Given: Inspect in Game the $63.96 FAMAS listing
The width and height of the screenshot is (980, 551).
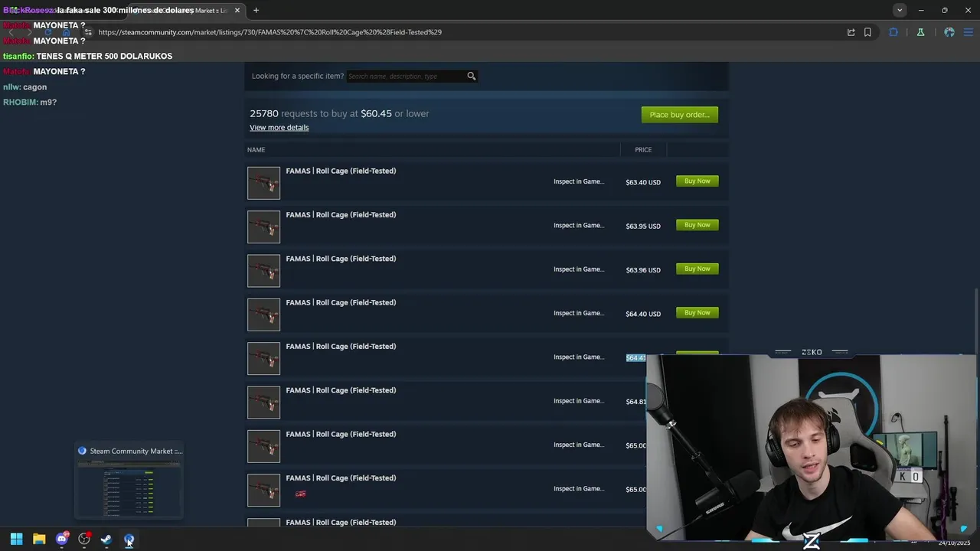Looking at the screenshot, I should click(579, 269).
